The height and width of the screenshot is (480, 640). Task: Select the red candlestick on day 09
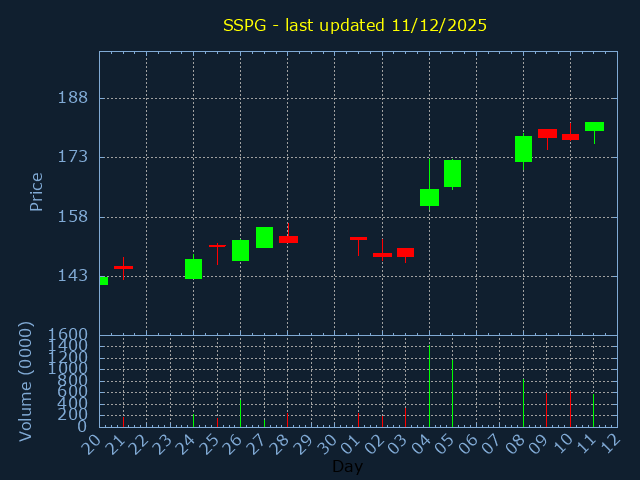tap(547, 133)
